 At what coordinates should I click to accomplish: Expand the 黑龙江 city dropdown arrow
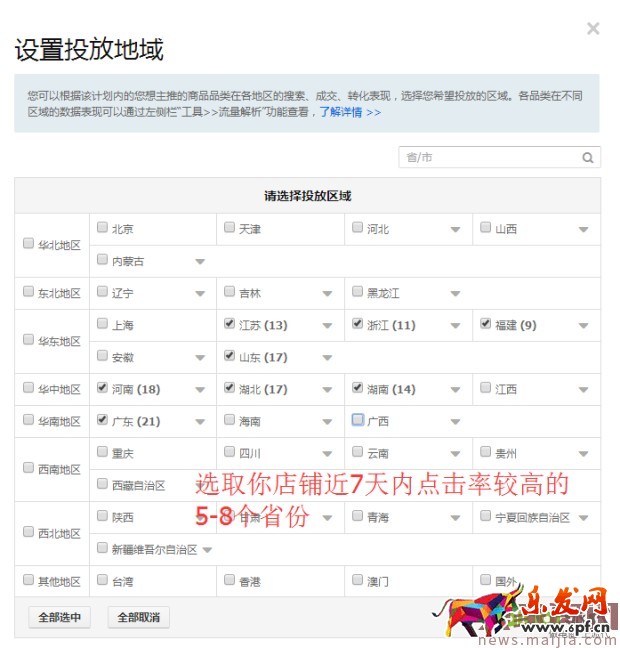click(455, 294)
